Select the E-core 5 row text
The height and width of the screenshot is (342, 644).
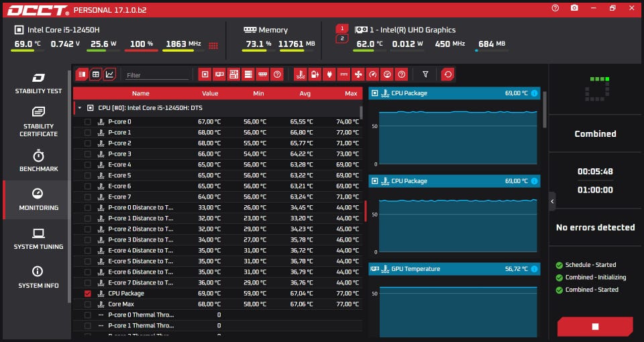pyautogui.click(x=119, y=175)
